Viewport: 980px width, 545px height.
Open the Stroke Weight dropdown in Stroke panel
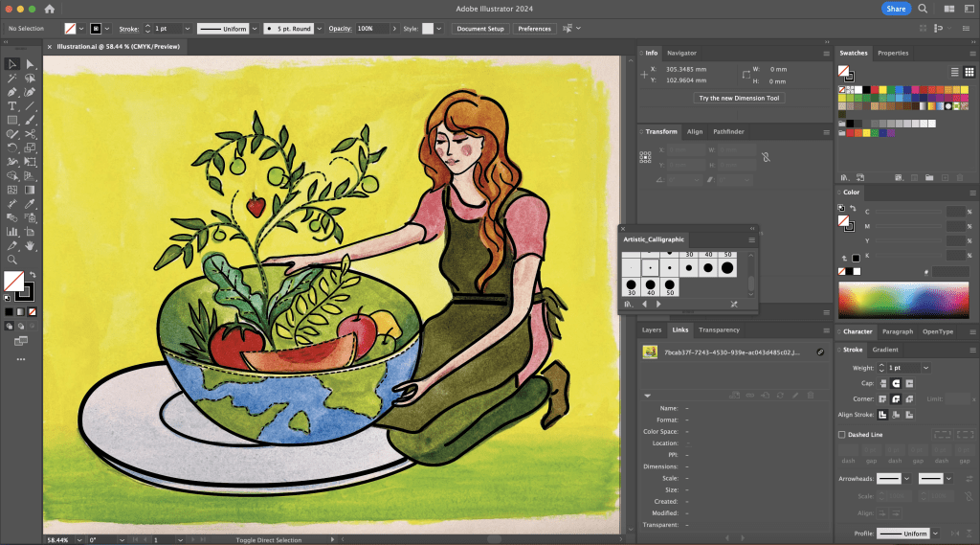click(926, 368)
